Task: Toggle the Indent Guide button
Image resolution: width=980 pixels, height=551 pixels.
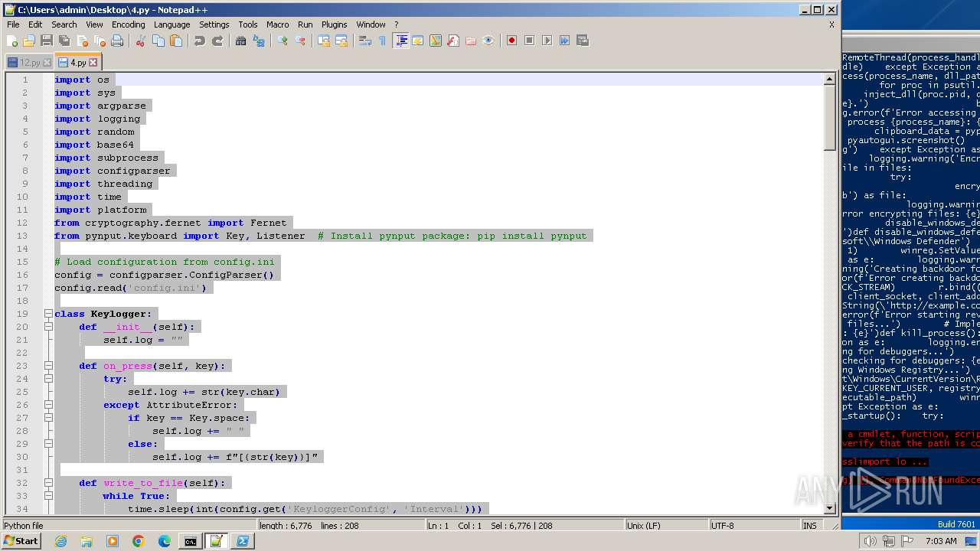Action: click(400, 41)
